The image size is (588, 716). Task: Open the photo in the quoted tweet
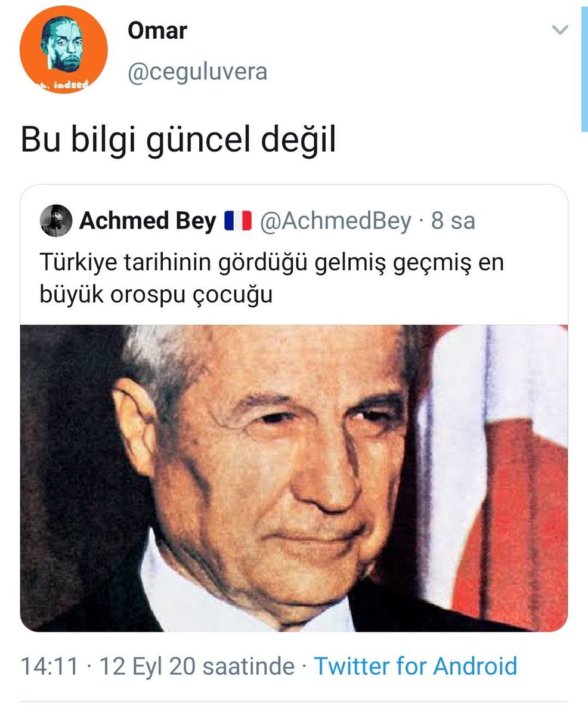[294, 478]
